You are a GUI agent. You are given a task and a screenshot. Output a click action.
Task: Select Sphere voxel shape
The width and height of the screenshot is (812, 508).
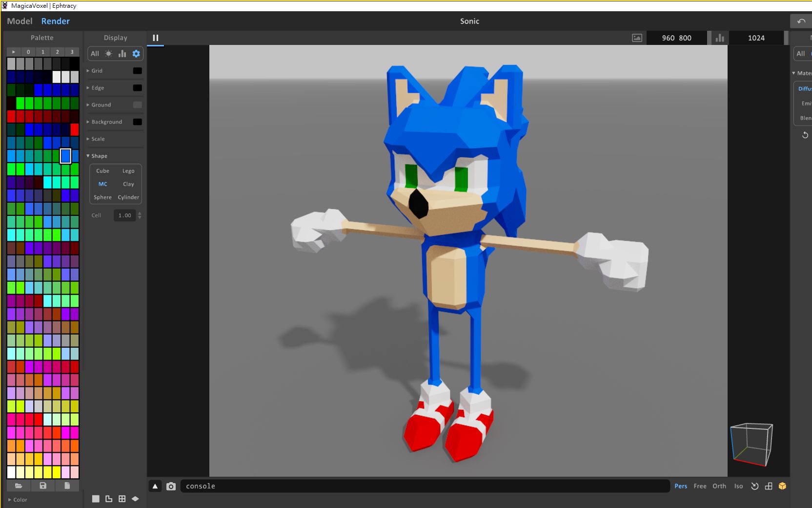coord(102,197)
